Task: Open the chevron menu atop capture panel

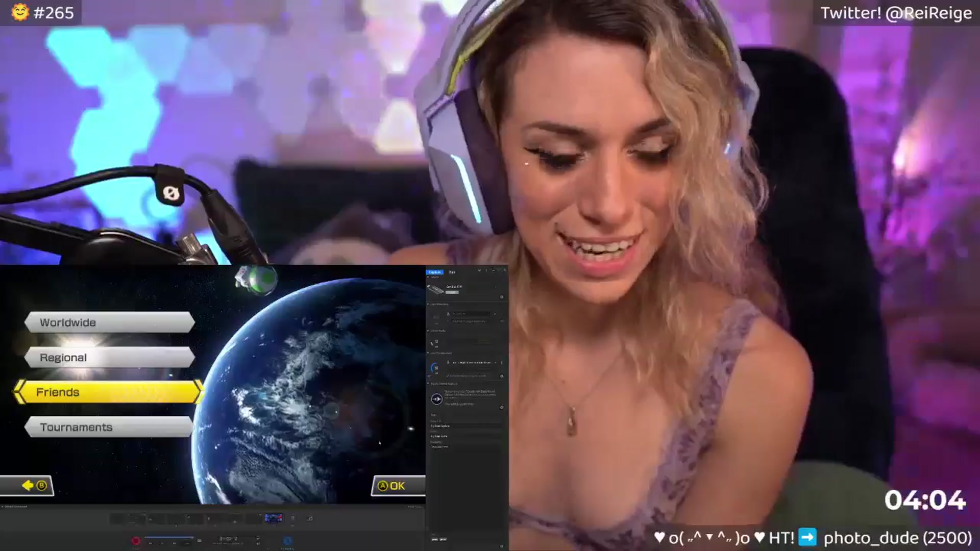Action: [479, 270]
